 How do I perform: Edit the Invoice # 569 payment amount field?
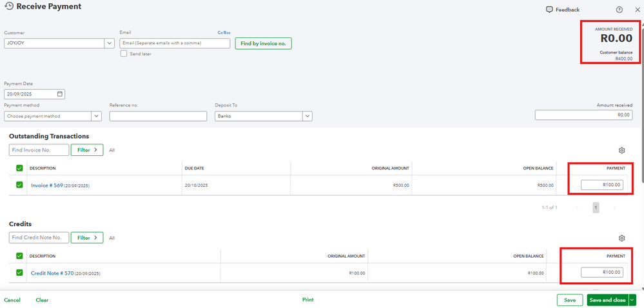coord(601,185)
